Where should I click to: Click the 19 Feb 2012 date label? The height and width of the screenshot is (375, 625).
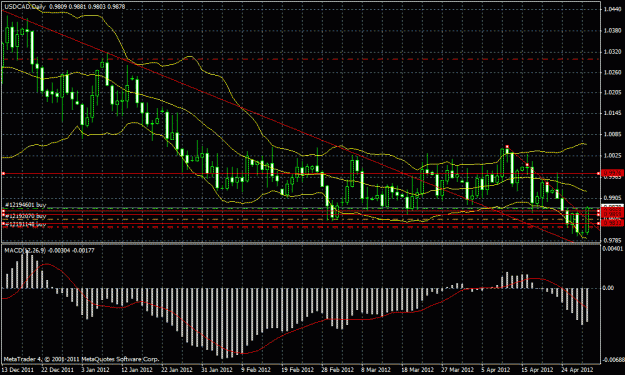coord(297,369)
